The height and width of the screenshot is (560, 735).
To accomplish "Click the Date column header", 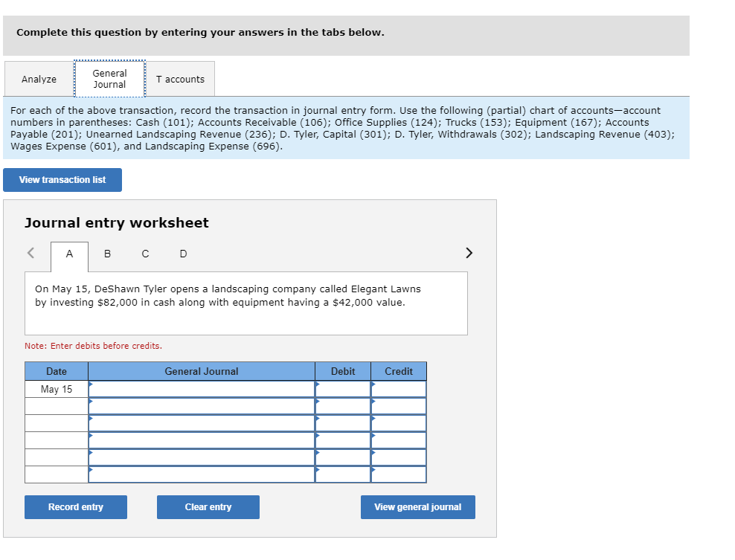I will pos(57,371).
